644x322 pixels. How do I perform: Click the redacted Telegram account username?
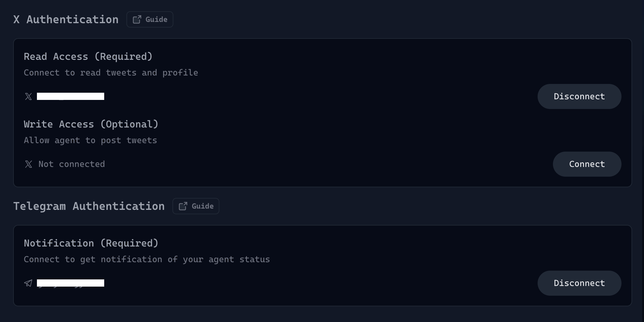click(x=70, y=283)
